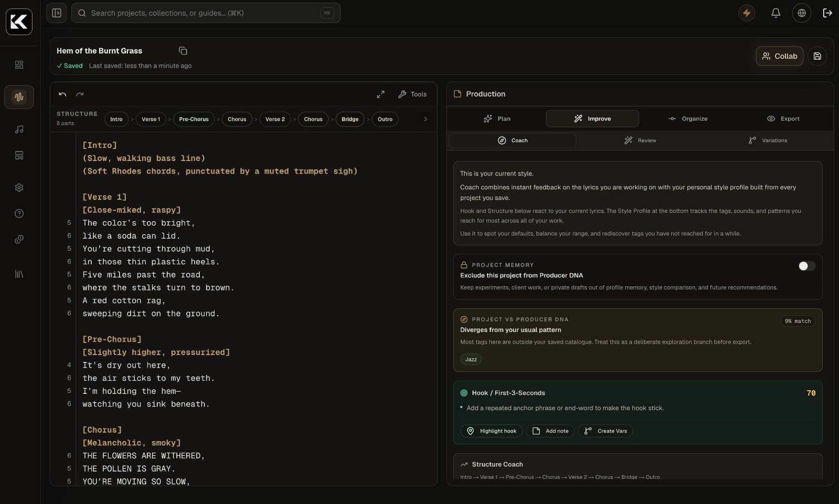The width and height of the screenshot is (839, 504).
Task: Jump to the Intro structure chip
Action: tap(116, 119)
